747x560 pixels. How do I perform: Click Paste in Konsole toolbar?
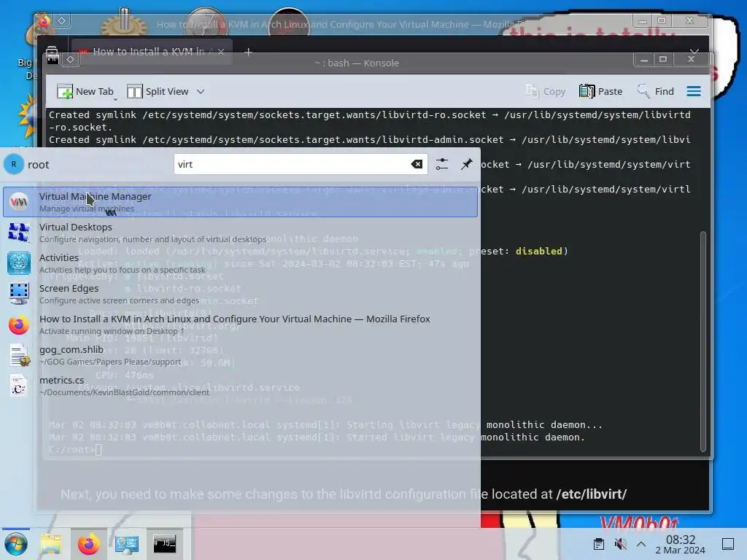coord(601,91)
